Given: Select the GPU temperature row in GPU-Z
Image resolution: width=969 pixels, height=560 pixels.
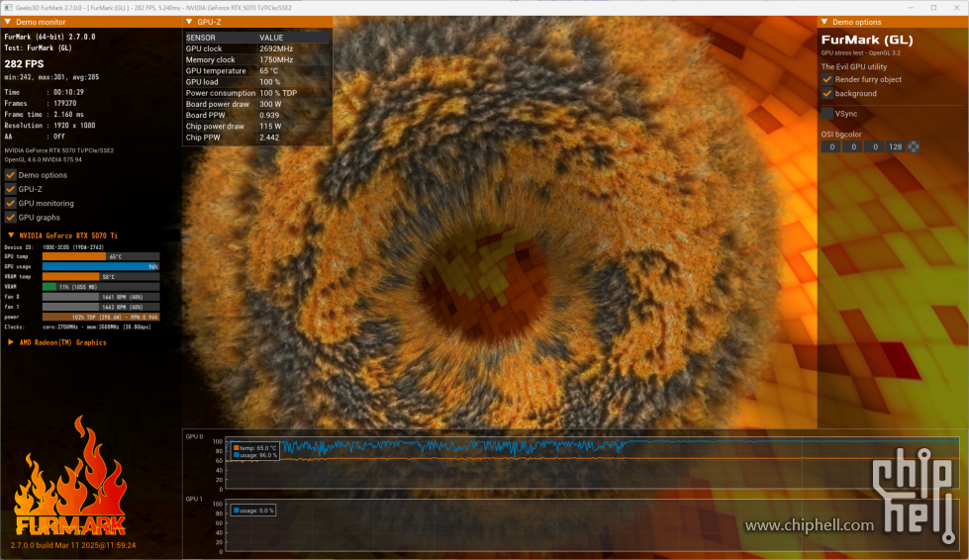Looking at the screenshot, I should pyautogui.click(x=257, y=71).
